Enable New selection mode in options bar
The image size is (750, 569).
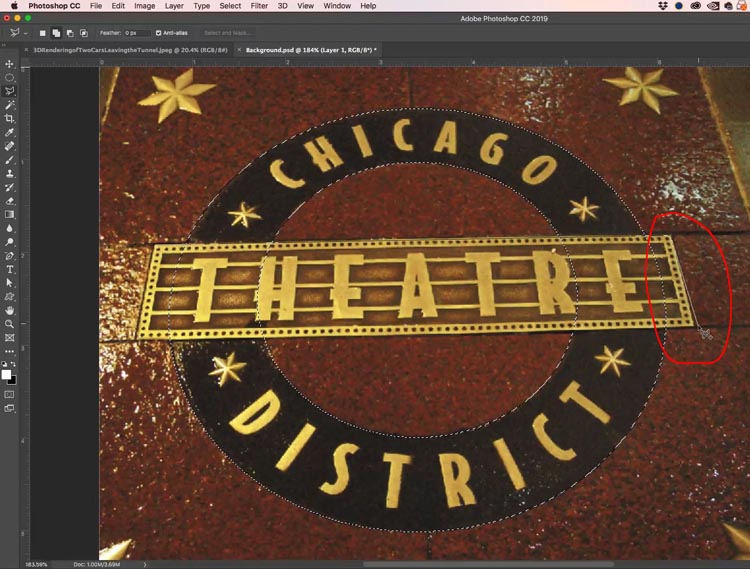coord(44,33)
